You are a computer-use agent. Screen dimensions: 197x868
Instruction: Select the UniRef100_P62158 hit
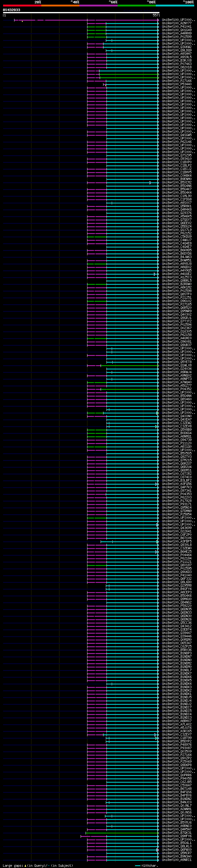point(177,335)
